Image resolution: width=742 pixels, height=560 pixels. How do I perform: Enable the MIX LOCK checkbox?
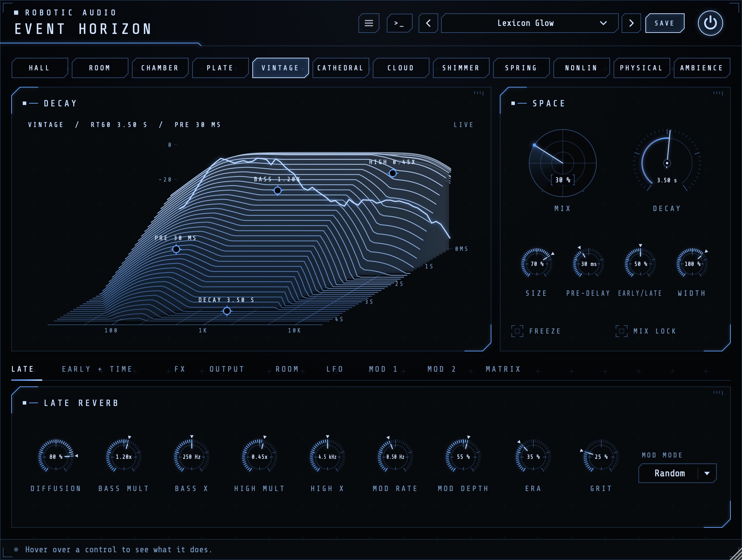coord(621,331)
